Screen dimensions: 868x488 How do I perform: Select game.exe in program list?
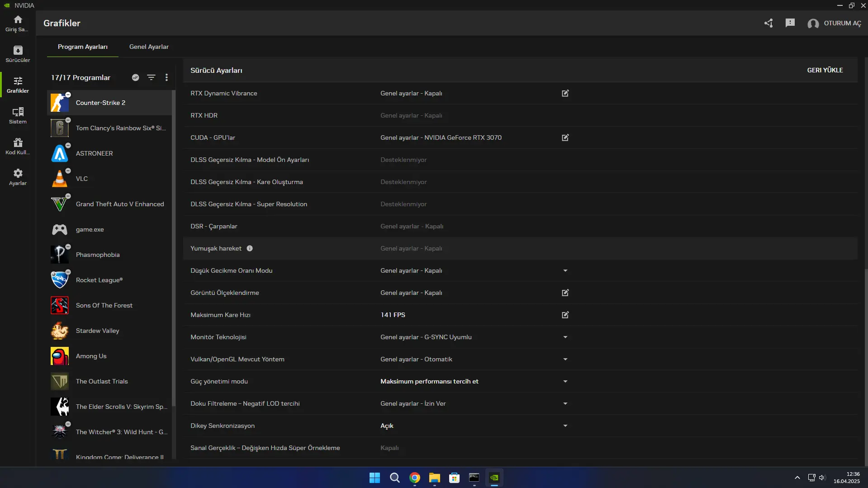109,229
